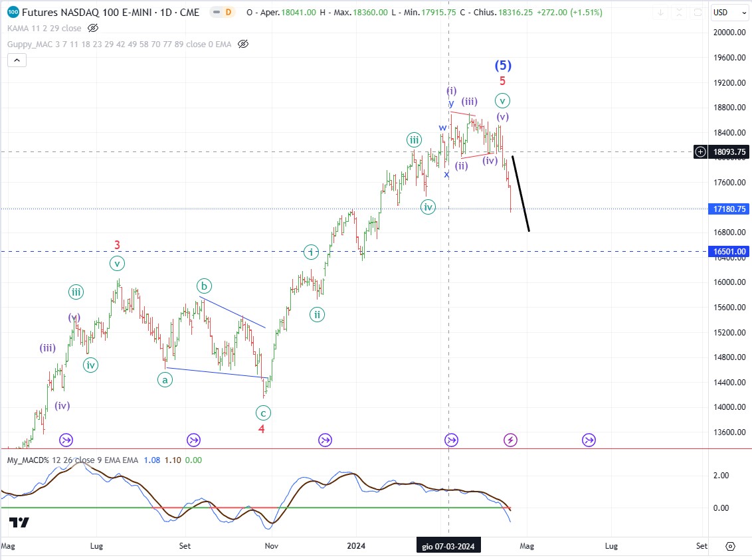The height and width of the screenshot is (560, 752).
Task: Select the red 3 wave label
Action: [117, 245]
